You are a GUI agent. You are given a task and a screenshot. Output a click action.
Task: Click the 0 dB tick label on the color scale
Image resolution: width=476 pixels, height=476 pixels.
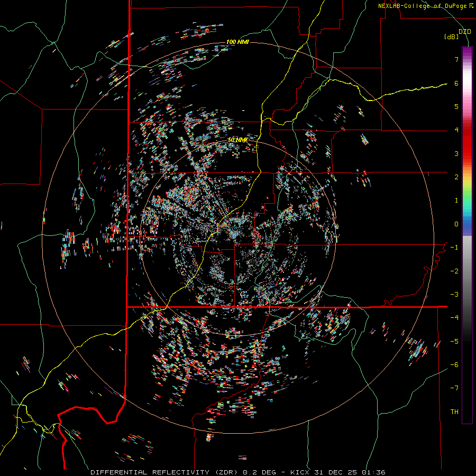tap(456, 224)
